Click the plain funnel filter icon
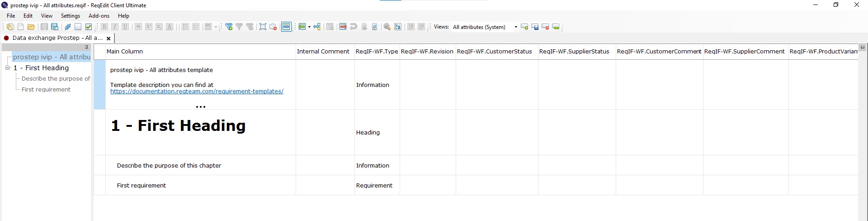 [x=239, y=27]
